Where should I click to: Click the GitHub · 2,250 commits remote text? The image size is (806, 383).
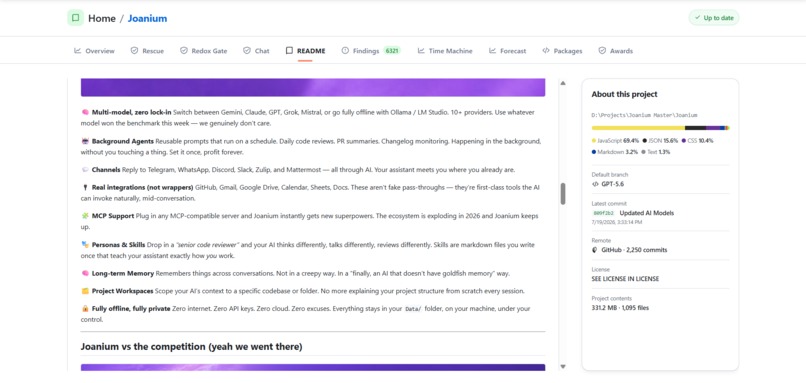tap(634, 250)
